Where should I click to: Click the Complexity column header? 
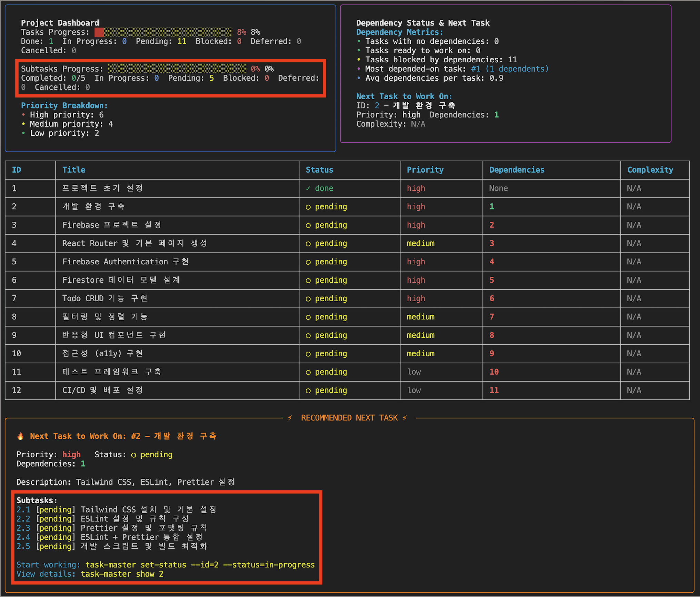coord(650,170)
